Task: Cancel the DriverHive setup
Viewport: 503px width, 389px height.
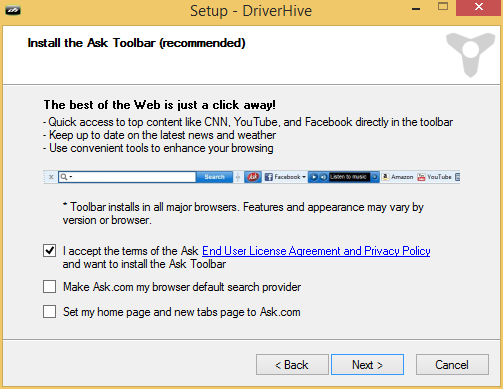Action: tap(452, 365)
